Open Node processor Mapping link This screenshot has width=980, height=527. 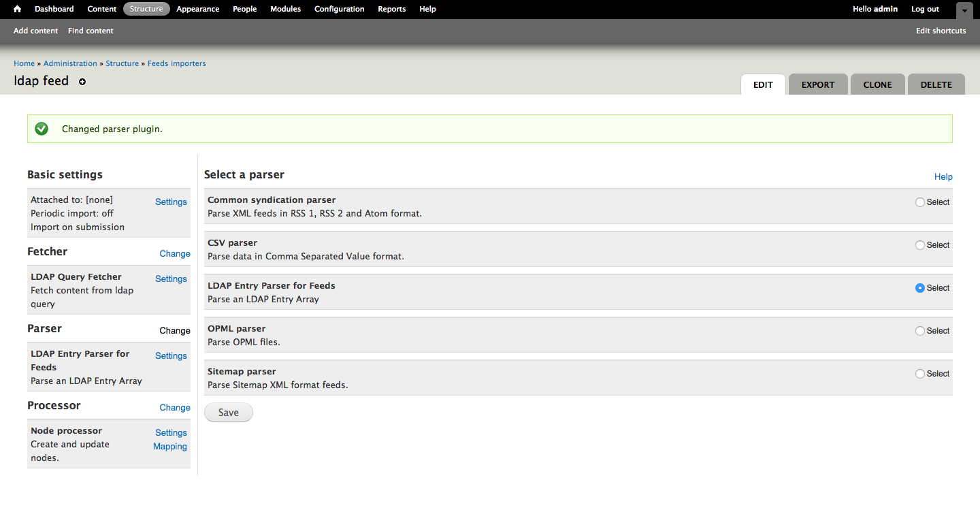[170, 447]
